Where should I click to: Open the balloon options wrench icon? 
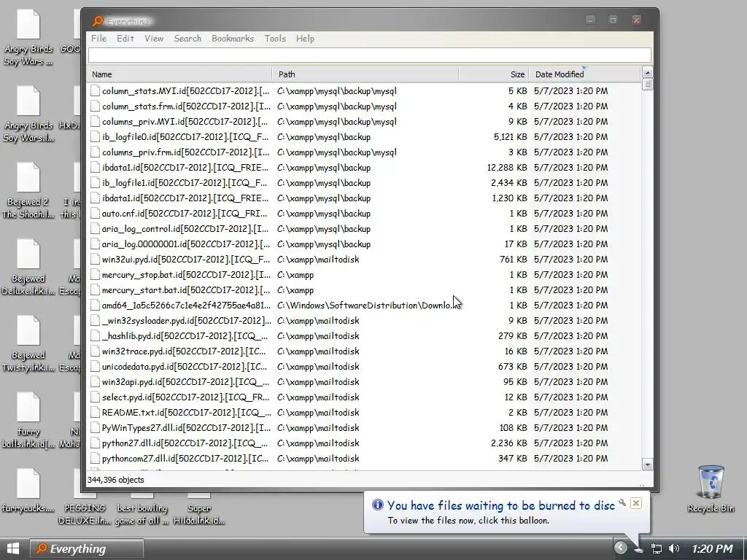(622, 502)
